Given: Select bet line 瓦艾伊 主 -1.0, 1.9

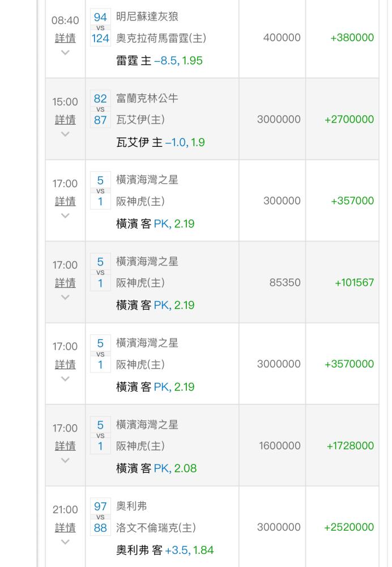Looking at the screenshot, I should tap(160, 142).
